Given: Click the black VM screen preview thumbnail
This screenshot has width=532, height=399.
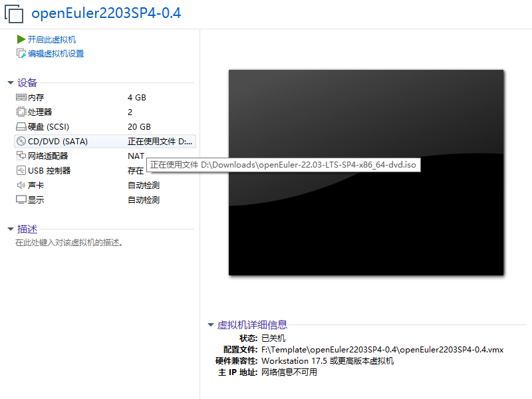Looking at the screenshot, I should coord(366,173).
